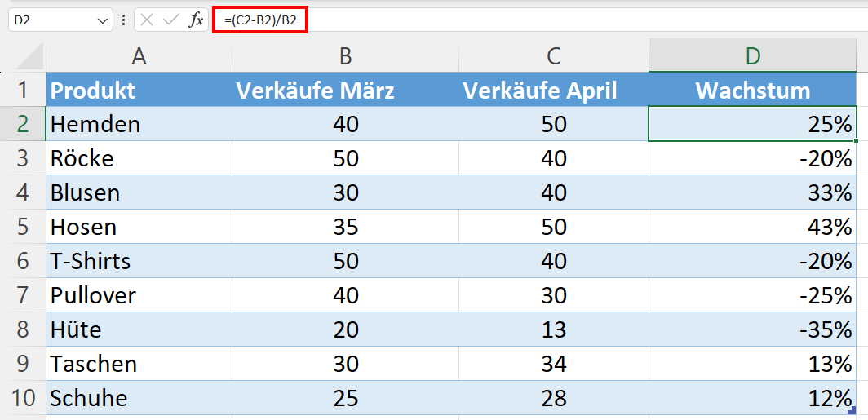Select column C header
The height and width of the screenshot is (420, 868).
point(554,55)
